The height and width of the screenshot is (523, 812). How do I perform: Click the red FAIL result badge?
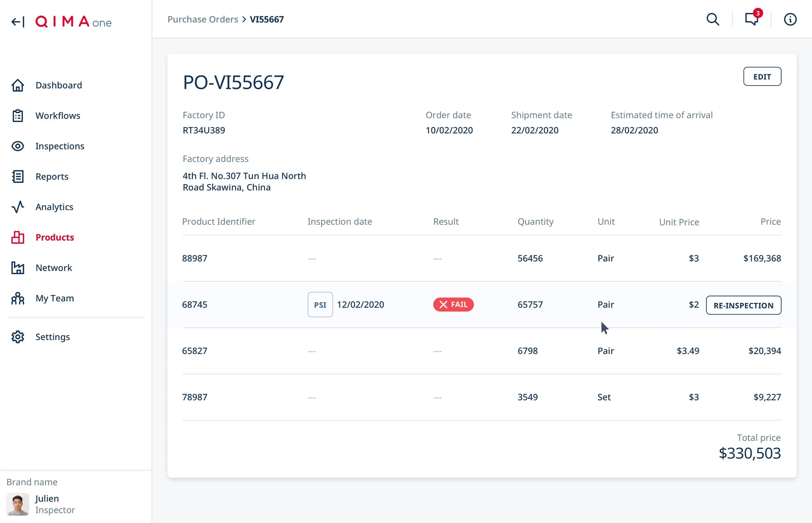(453, 305)
